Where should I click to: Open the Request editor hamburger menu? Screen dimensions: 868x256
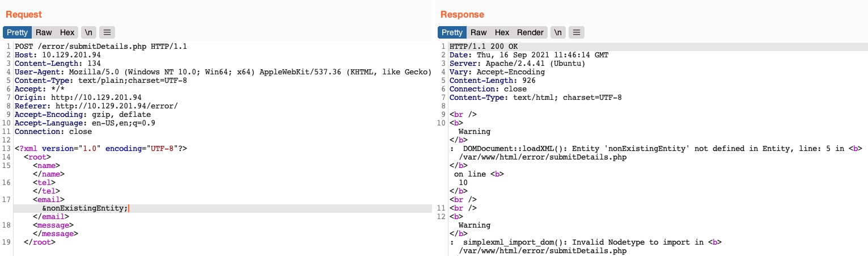tap(108, 32)
